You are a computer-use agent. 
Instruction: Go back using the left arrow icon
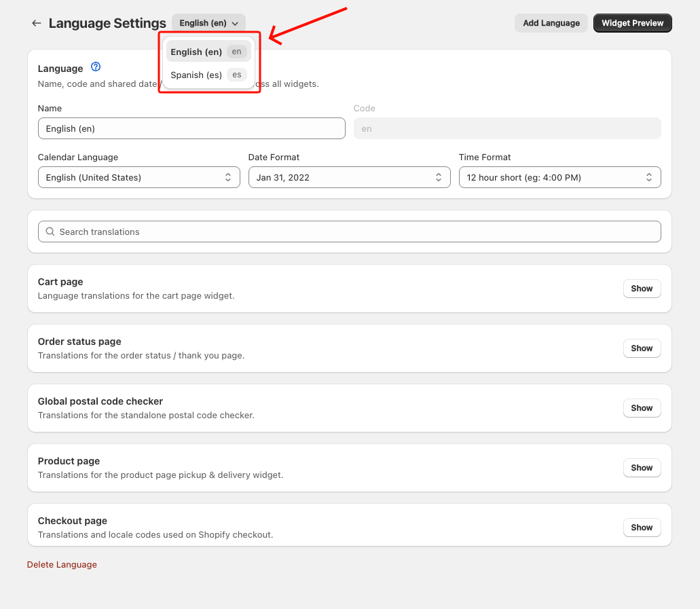point(37,23)
